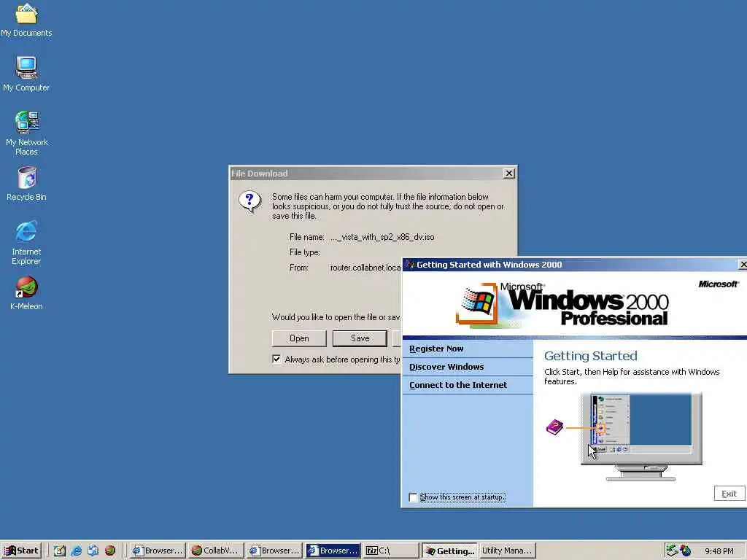The height and width of the screenshot is (560, 747).
Task: Open the Register Now option
Action: coord(436,349)
